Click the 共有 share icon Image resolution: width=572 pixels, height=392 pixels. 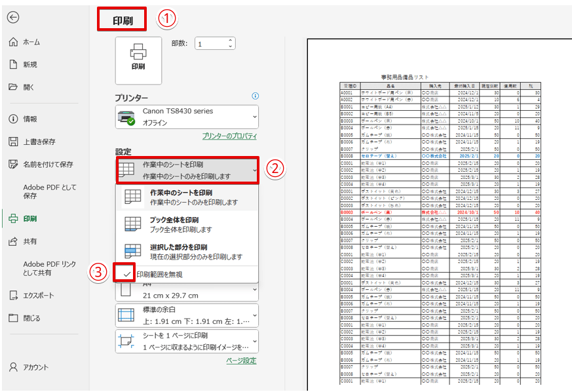(13, 241)
